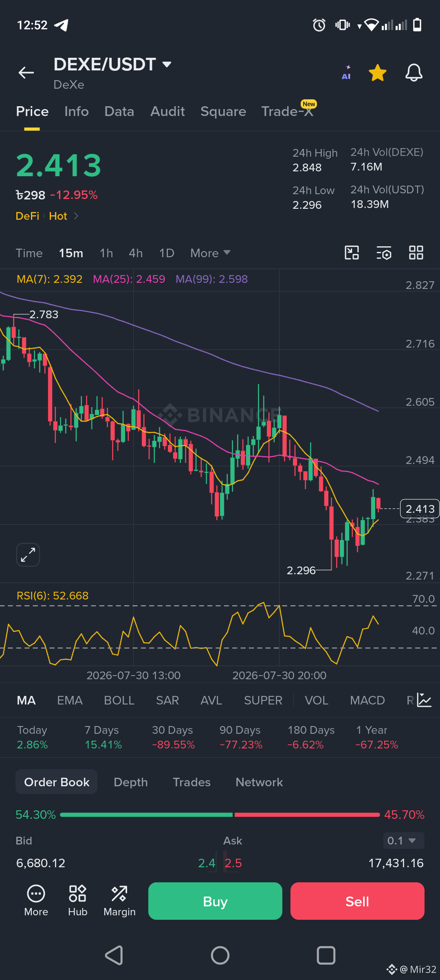The height and width of the screenshot is (980, 440).
Task: Expand the More intervals dropdown
Action: coord(210,253)
